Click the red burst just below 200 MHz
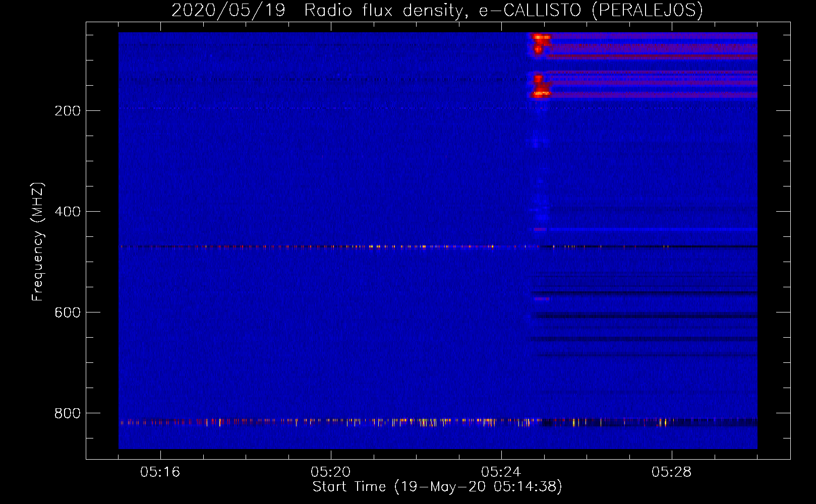This screenshot has width=816, height=504. click(x=541, y=86)
